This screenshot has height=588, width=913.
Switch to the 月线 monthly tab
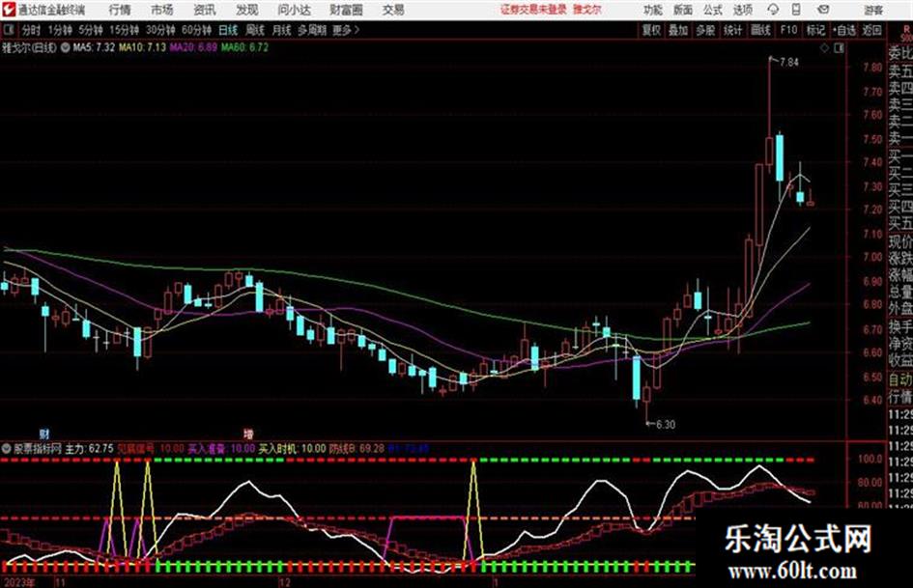pos(282,30)
